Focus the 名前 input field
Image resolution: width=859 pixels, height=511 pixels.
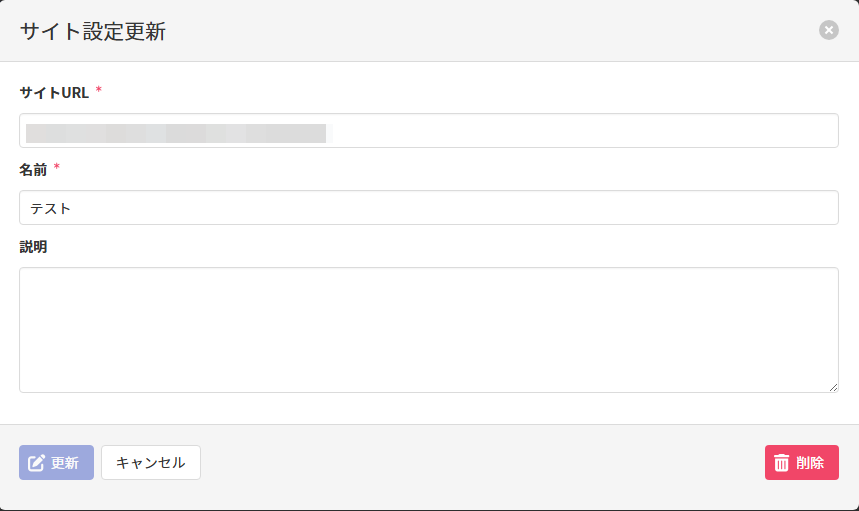[428, 208]
